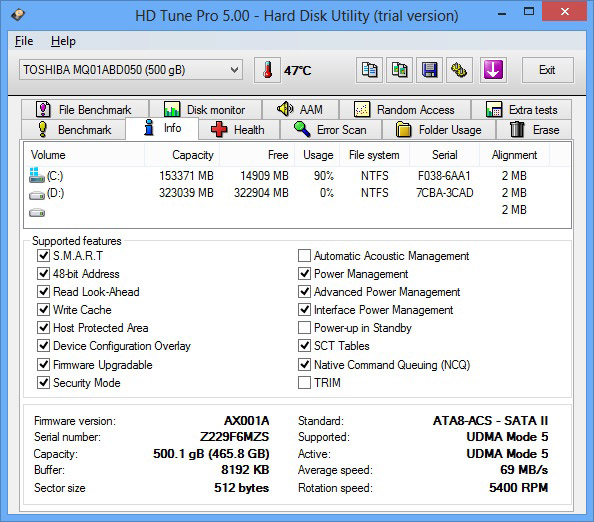Click the copy screenshot toolbar icon
The width and height of the screenshot is (594, 522).
click(x=399, y=70)
